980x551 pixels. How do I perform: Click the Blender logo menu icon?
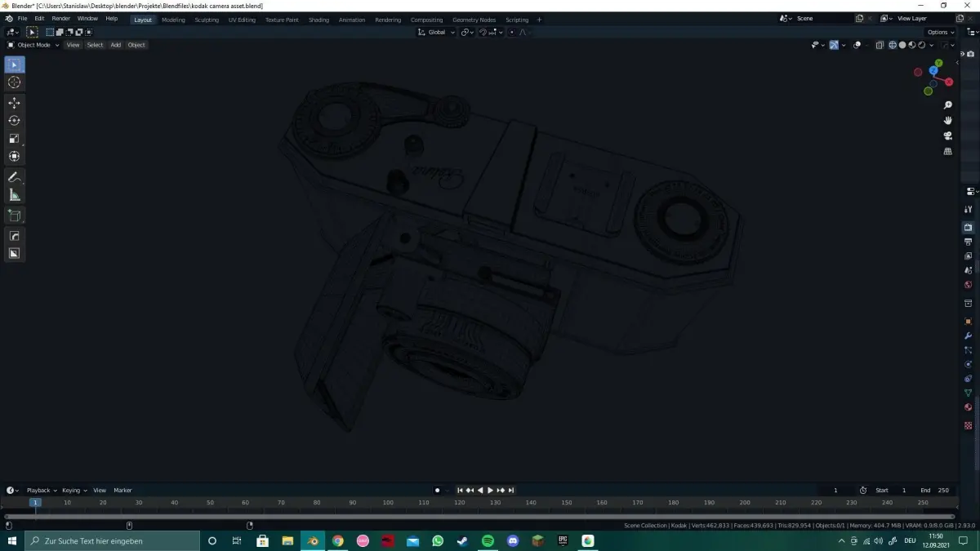pyautogui.click(x=8, y=19)
